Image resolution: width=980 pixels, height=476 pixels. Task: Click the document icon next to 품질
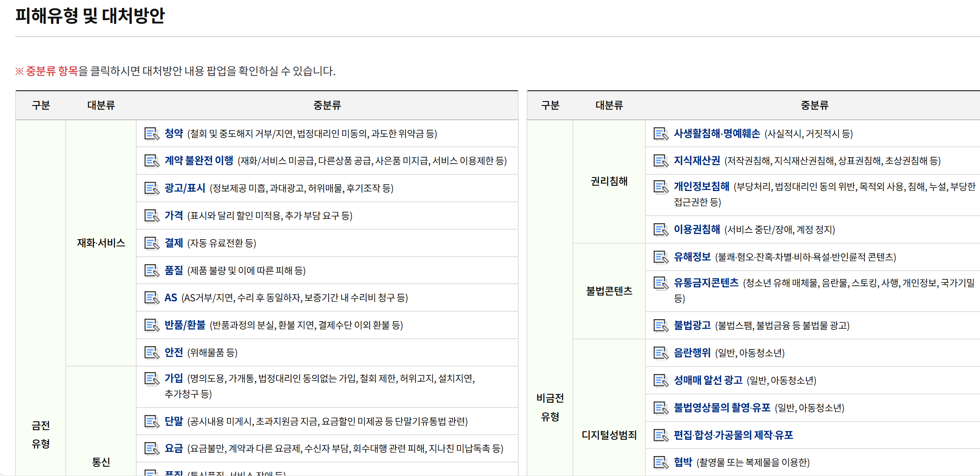pos(151,271)
